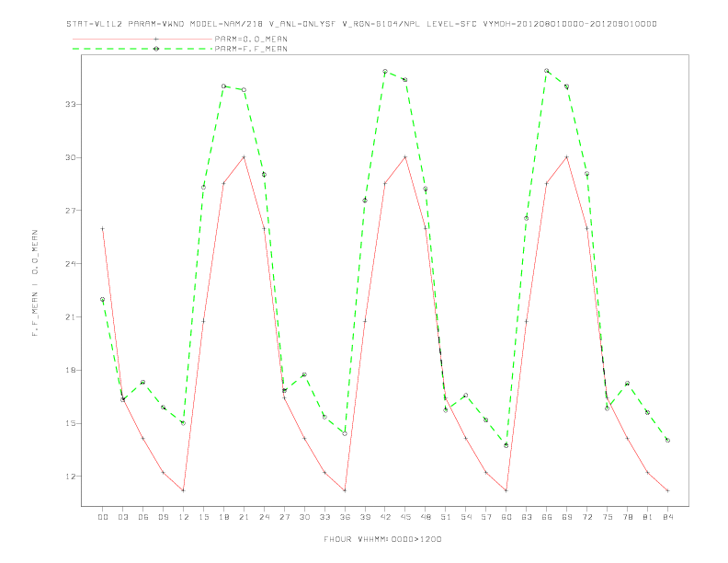Image resolution: width=728 pixels, height=563 pixels.
Task: Click the red O.O_MEAN minimum at hour 36
Action: point(345,490)
